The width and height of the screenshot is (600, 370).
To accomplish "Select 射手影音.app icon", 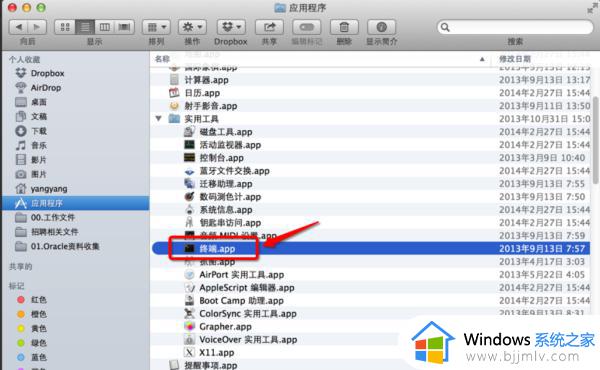I will pos(174,106).
